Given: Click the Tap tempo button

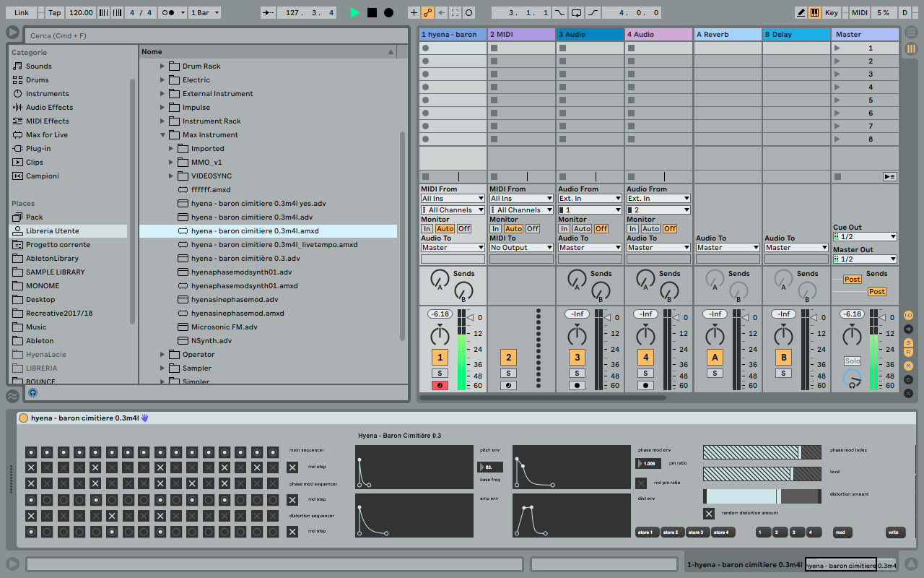Looking at the screenshot, I should [x=55, y=12].
